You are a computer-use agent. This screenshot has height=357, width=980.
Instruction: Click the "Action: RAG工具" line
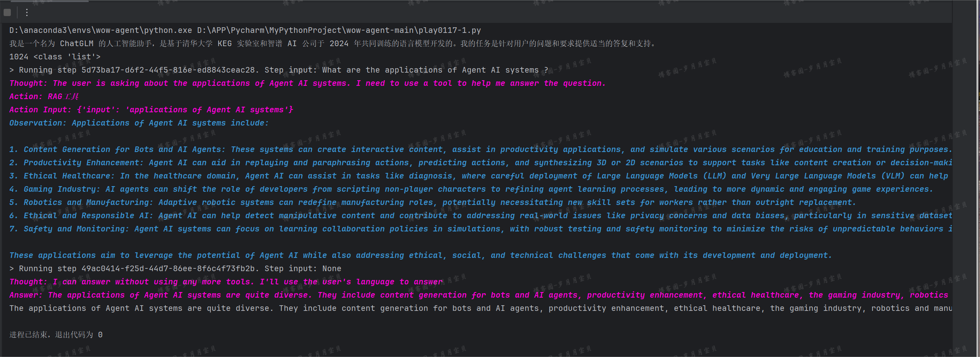(44, 97)
